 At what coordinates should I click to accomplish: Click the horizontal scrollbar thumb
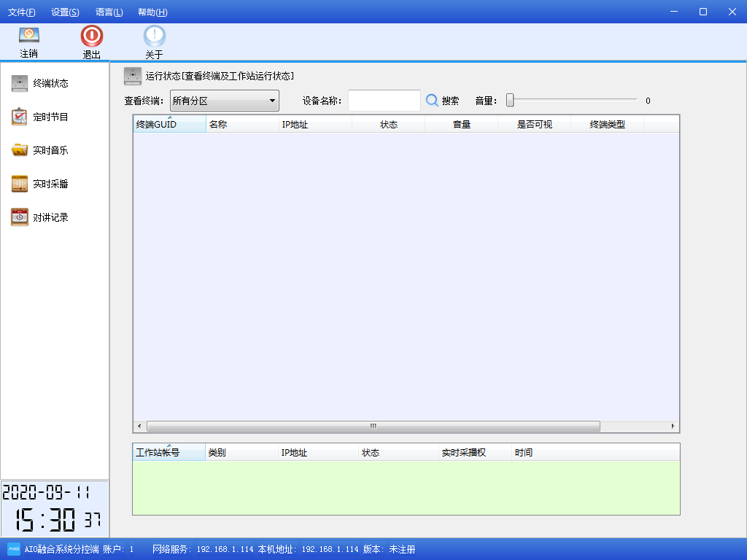click(373, 426)
